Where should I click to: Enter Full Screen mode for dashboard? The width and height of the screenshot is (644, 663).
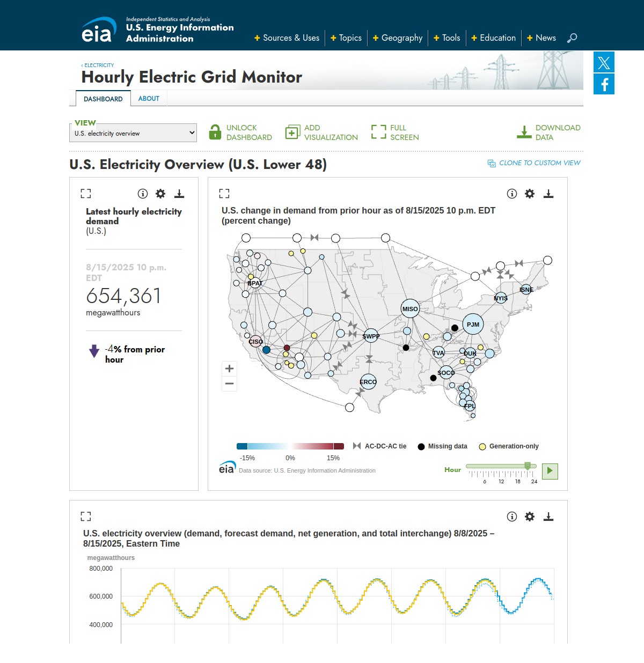(395, 132)
